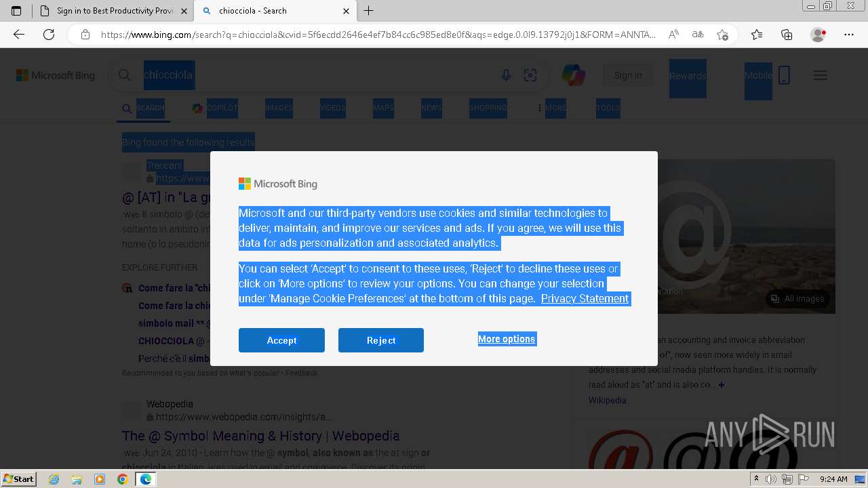Open the TOOLS search filter
The height and width of the screenshot is (488, 868).
point(608,108)
